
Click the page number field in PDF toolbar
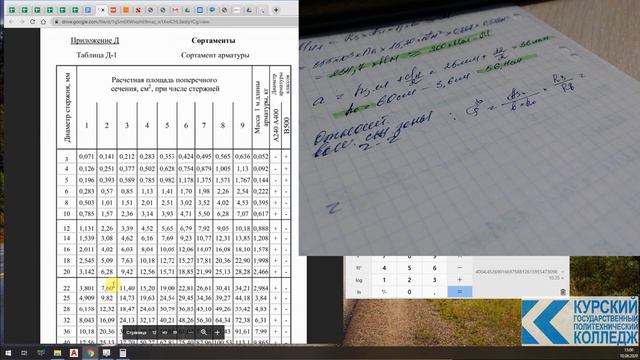tap(154, 332)
